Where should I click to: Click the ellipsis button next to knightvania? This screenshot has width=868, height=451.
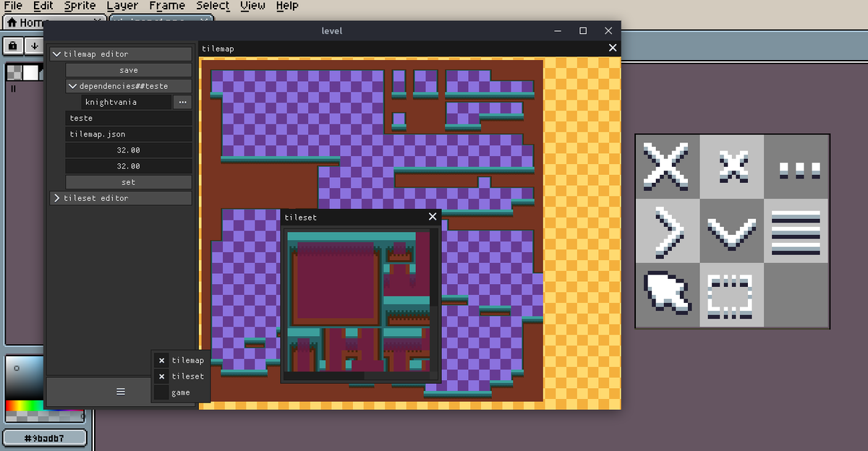tap(182, 102)
